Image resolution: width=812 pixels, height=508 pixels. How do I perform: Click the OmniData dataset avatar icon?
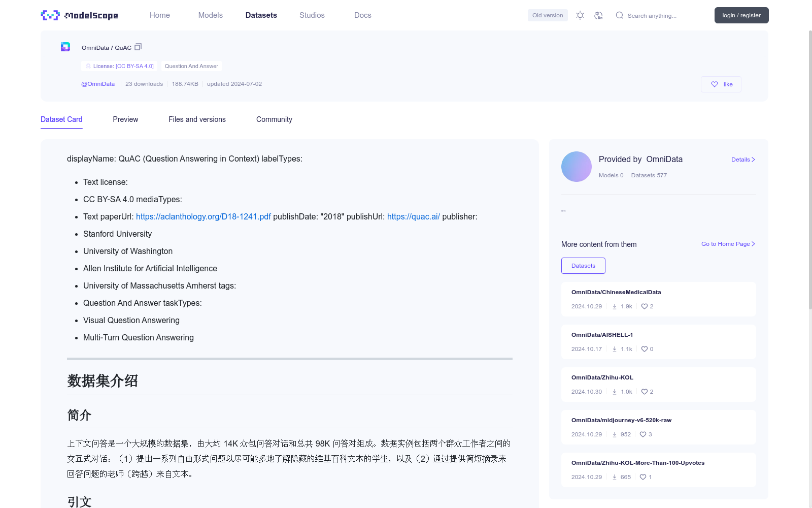tap(65, 47)
